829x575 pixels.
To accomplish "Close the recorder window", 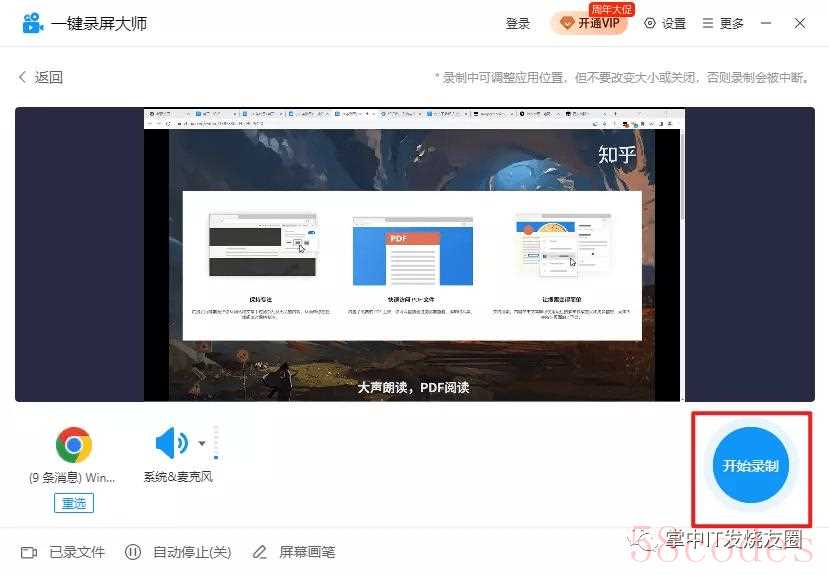I will click(800, 23).
